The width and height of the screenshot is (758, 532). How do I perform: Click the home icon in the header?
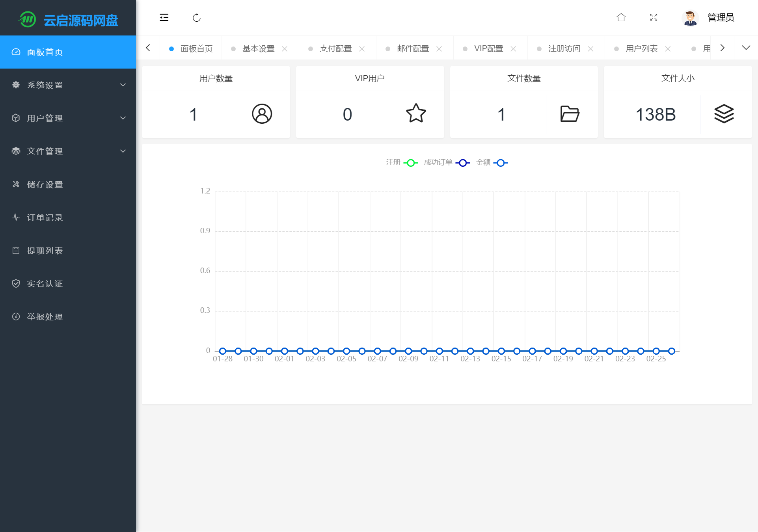click(x=621, y=17)
